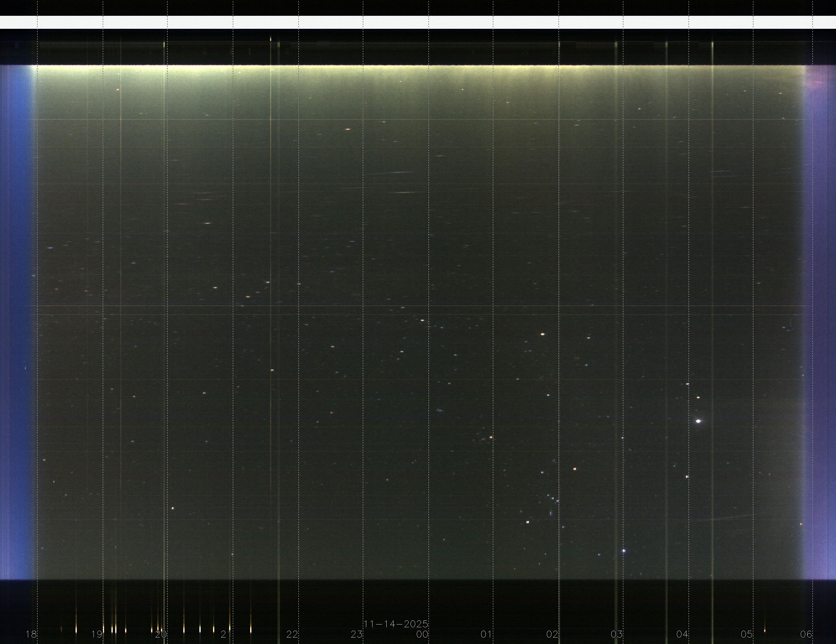
Task: Click the 04 hour label
Action: coord(682,634)
